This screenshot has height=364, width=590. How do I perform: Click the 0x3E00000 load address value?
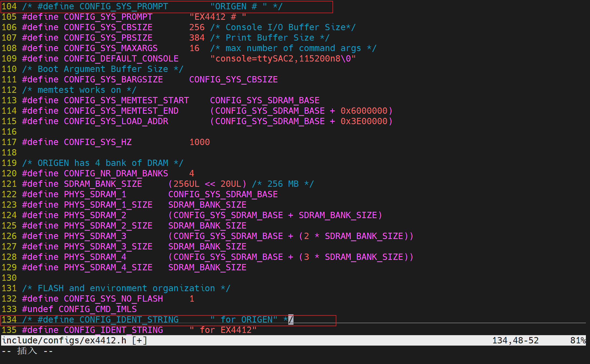coord(364,121)
